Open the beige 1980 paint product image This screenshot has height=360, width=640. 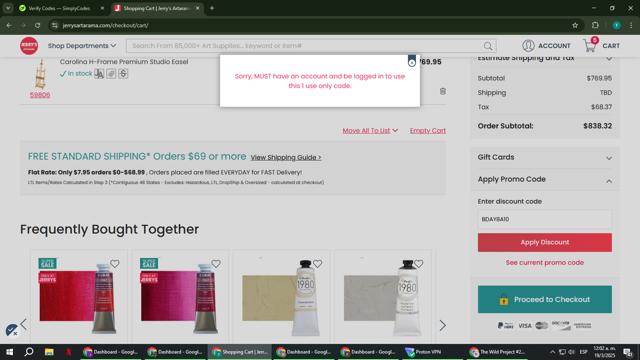[x=281, y=298]
